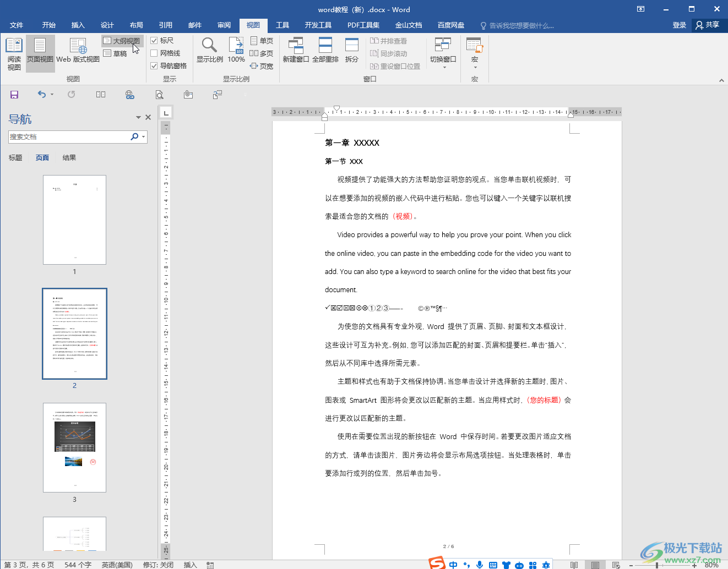Image resolution: width=728 pixels, height=569 pixels.
Task: Expand search options dropdown in navigation pane
Action: coord(144,136)
